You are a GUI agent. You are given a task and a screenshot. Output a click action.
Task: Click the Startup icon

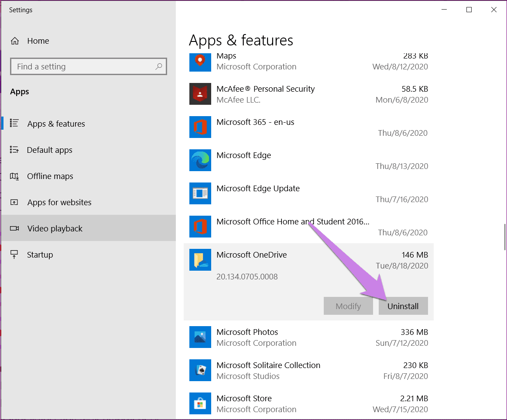[14, 255]
